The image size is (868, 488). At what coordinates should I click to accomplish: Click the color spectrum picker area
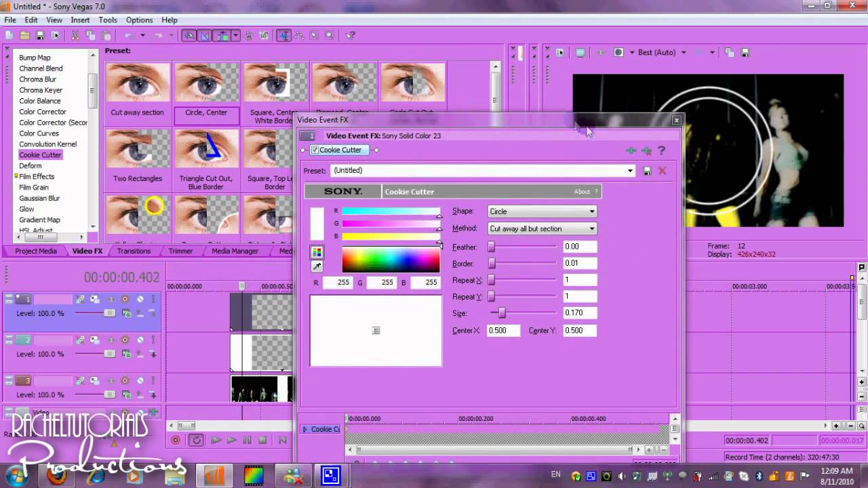click(391, 260)
